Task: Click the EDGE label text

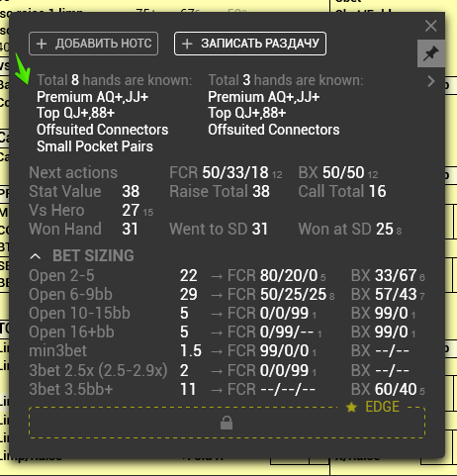Action: (382, 407)
